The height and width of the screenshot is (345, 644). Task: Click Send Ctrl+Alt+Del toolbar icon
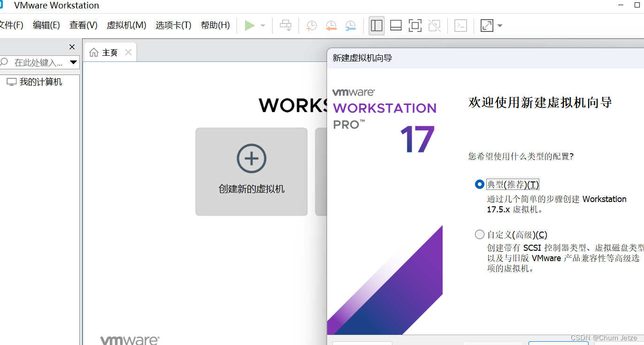click(286, 25)
